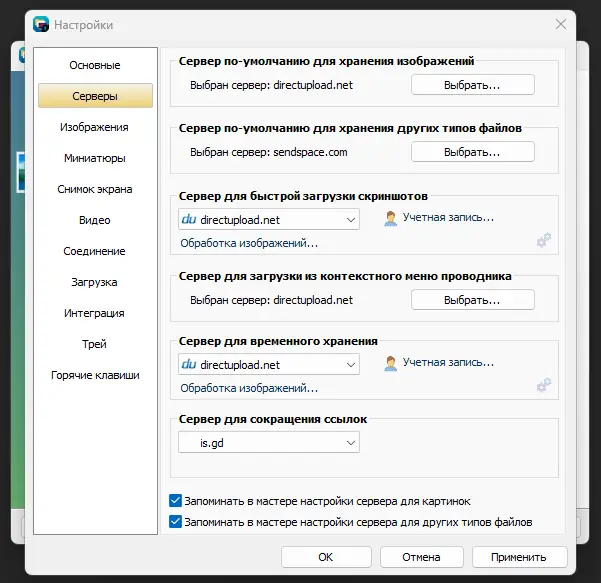This screenshot has height=583, width=601.
Task: Click gears icon in quick screenshot server section
Action: click(544, 240)
